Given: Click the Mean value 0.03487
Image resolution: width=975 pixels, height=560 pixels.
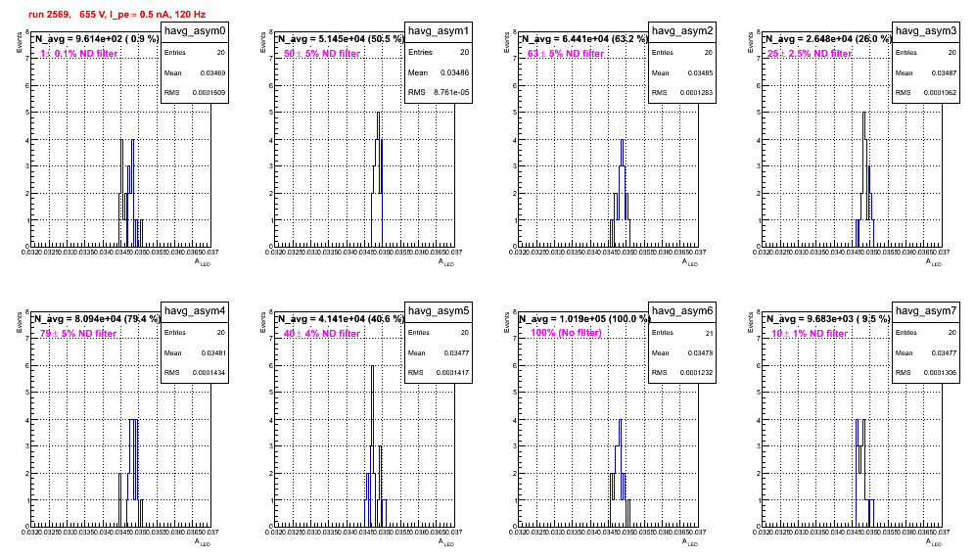Looking at the screenshot, I should 944,72.
